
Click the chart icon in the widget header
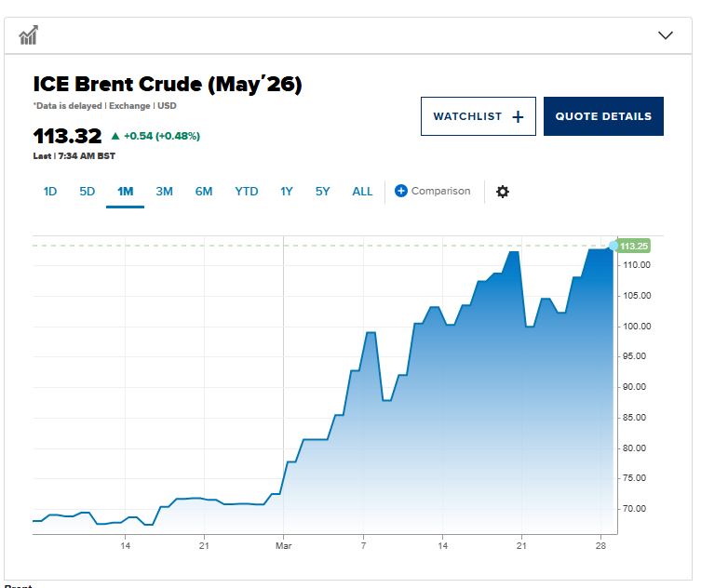click(x=29, y=35)
